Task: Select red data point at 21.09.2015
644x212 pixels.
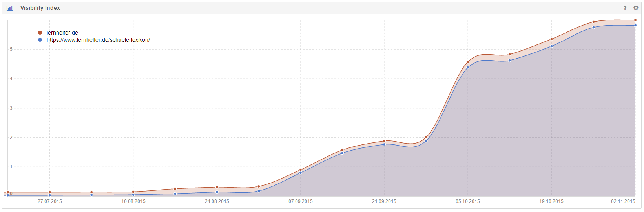Action: pos(384,141)
